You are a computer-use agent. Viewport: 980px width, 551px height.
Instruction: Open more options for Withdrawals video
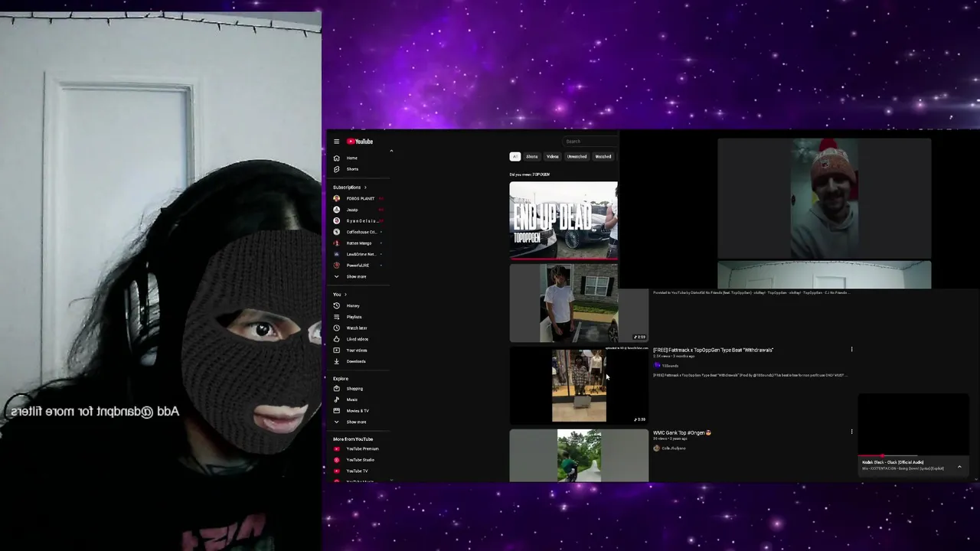[851, 350]
